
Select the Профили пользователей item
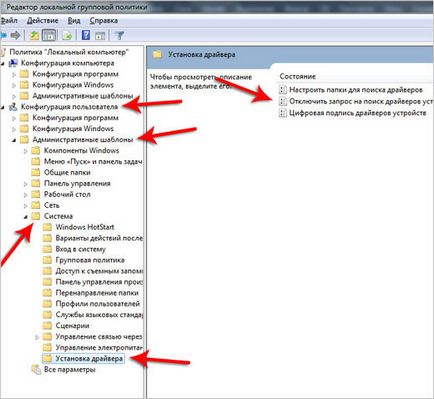click(x=97, y=304)
